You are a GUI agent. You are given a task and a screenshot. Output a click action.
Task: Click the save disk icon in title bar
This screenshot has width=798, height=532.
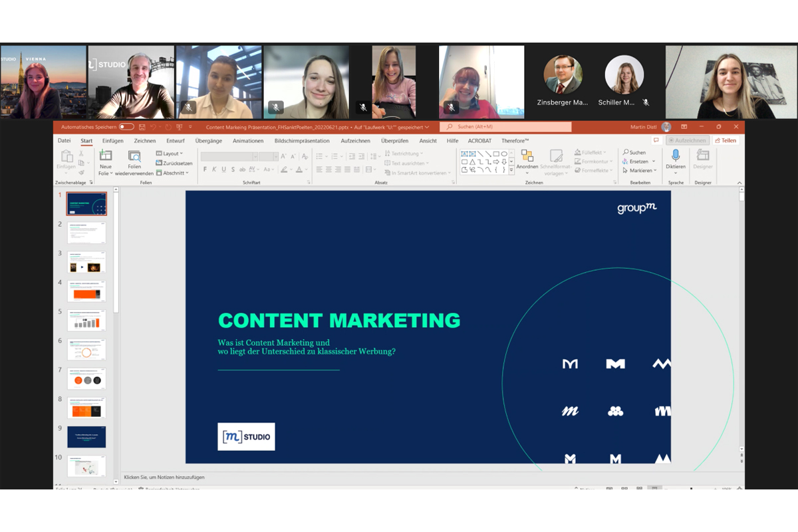click(x=142, y=127)
